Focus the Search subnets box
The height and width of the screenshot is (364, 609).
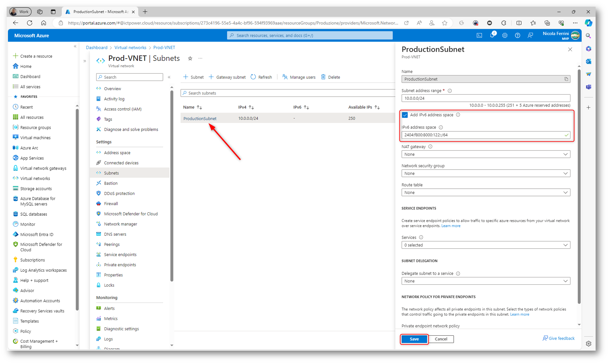(x=288, y=93)
